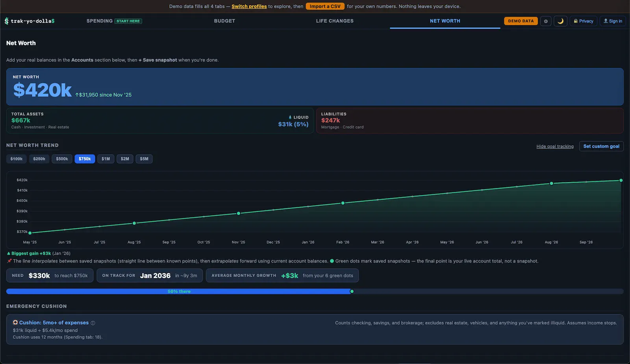Click the $330k needed amount
Viewport: 630px width, 364px height.
(x=39, y=276)
